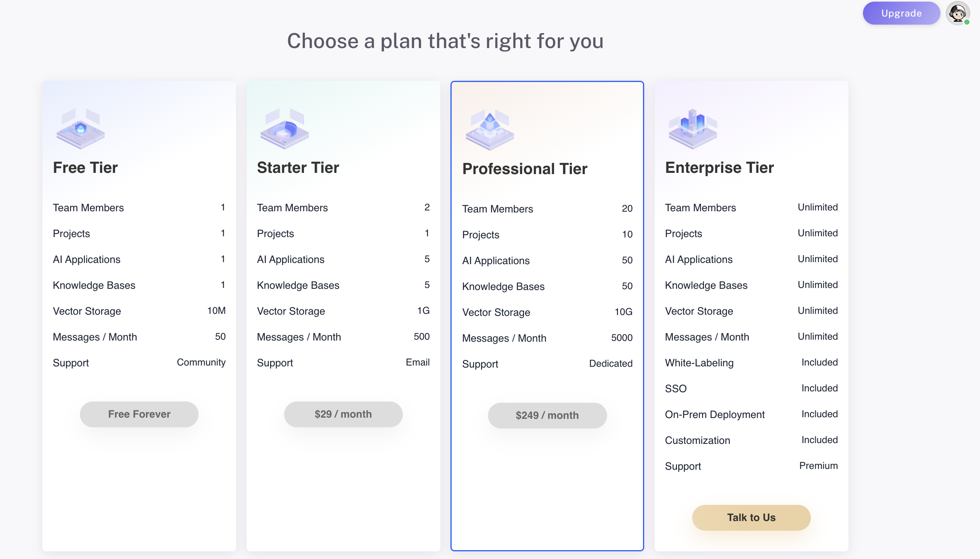Click Community support value in Free Tier
The height and width of the screenshot is (559, 980).
point(201,363)
